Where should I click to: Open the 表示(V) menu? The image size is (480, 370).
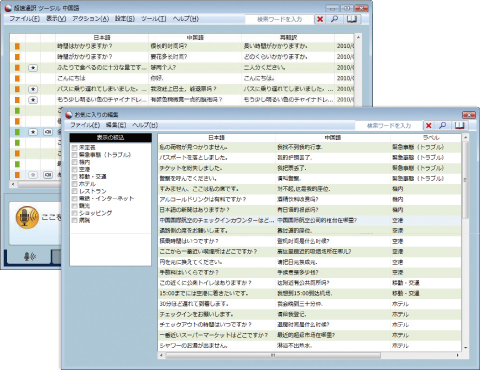click(x=56, y=19)
